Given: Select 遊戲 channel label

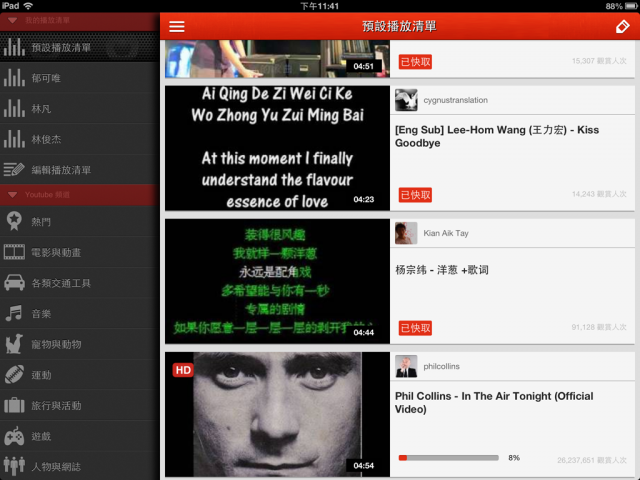Looking at the screenshot, I should [x=41, y=437].
